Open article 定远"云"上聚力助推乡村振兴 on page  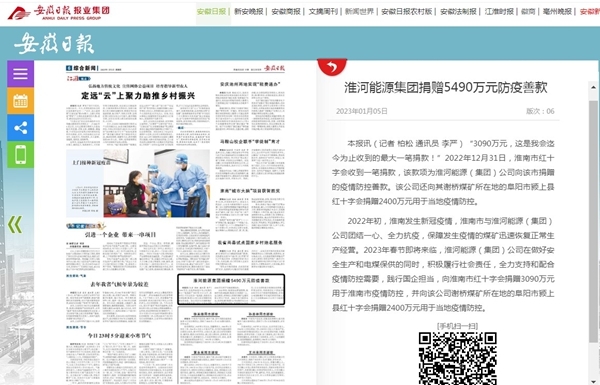tap(138, 96)
